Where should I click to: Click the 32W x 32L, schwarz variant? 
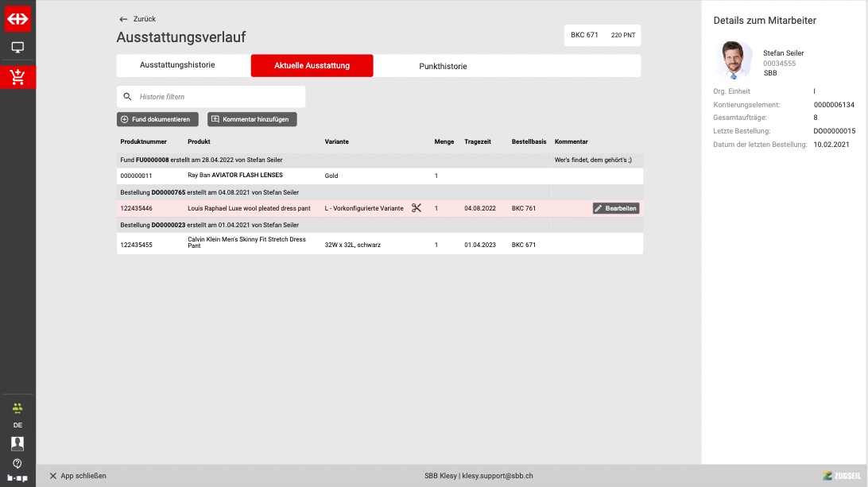click(353, 245)
